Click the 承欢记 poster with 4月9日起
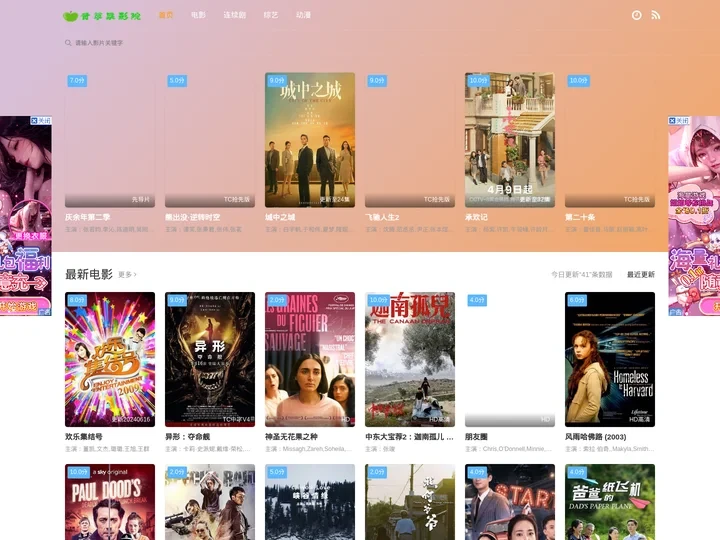720x540 pixels. (510, 140)
